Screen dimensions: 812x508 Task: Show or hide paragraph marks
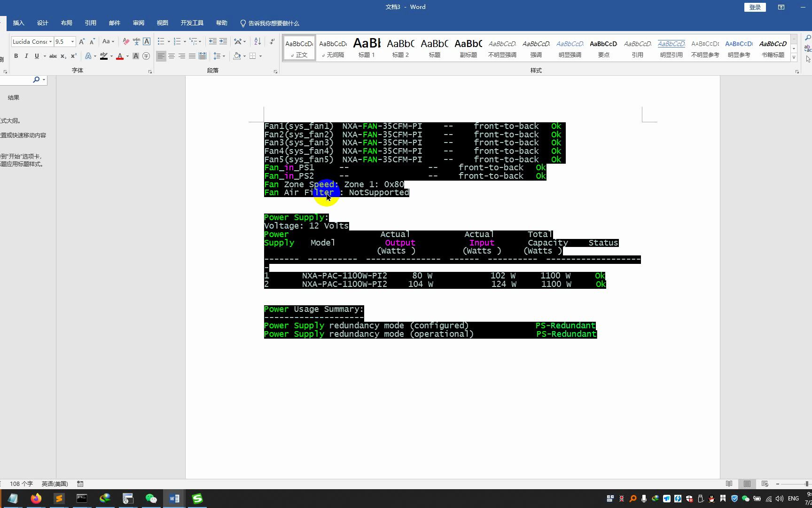272,41
